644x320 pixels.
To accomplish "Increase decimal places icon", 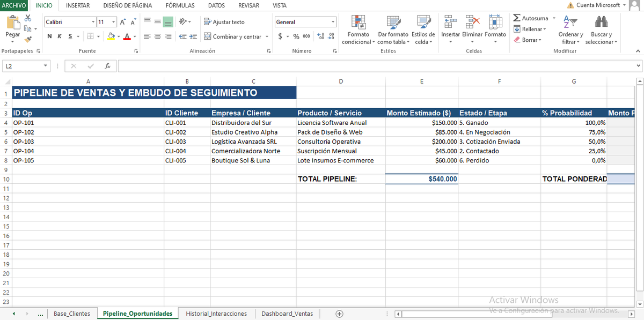I will pyautogui.click(x=321, y=36).
